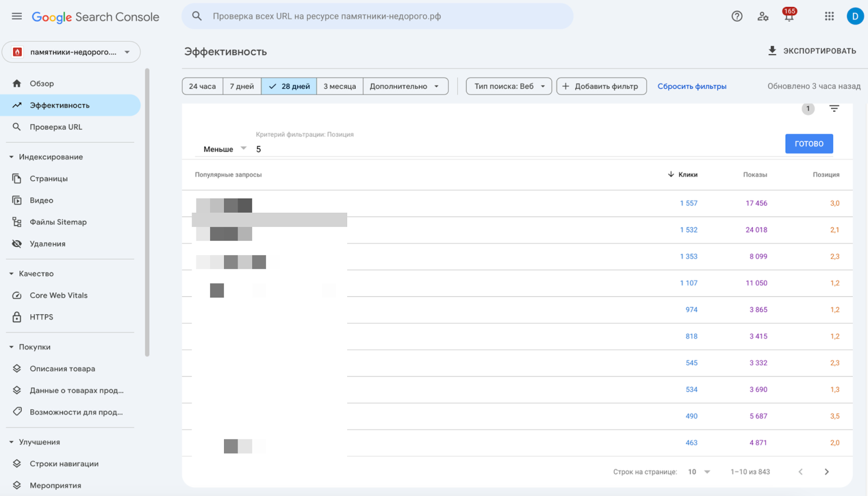This screenshot has height=496, width=868.
Task: Open the notifications bell with 165 alerts
Action: (x=788, y=16)
